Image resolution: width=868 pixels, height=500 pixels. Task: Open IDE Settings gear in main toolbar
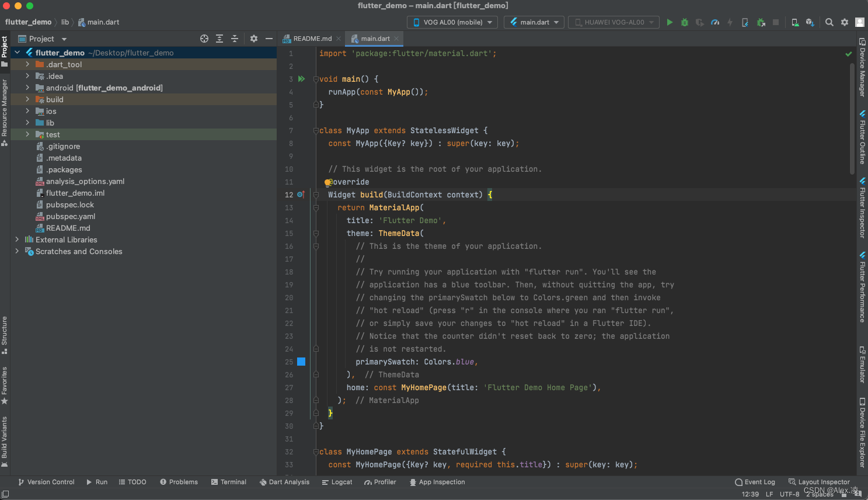(845, 22)
